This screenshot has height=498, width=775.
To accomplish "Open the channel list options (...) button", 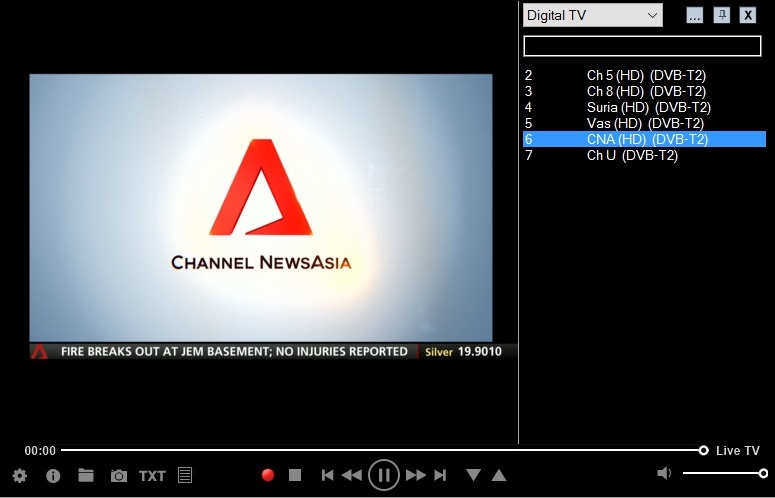I will [694, 15].
